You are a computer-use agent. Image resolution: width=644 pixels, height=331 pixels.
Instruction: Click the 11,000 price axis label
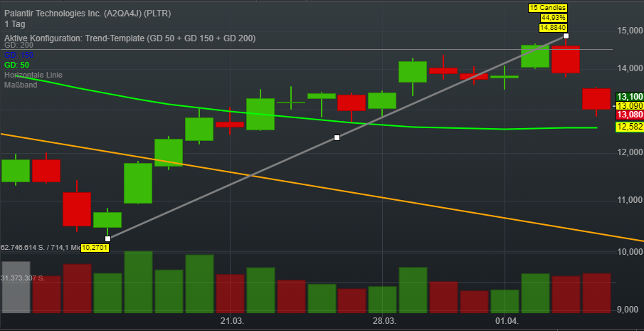pyautogui.click(x=630, y=200)
